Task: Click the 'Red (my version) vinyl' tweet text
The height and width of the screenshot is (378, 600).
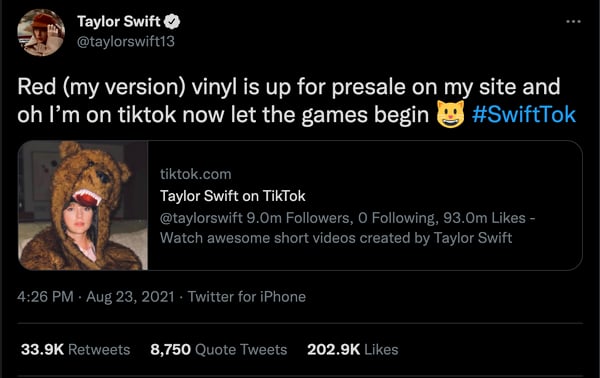Action: point(289,86)
